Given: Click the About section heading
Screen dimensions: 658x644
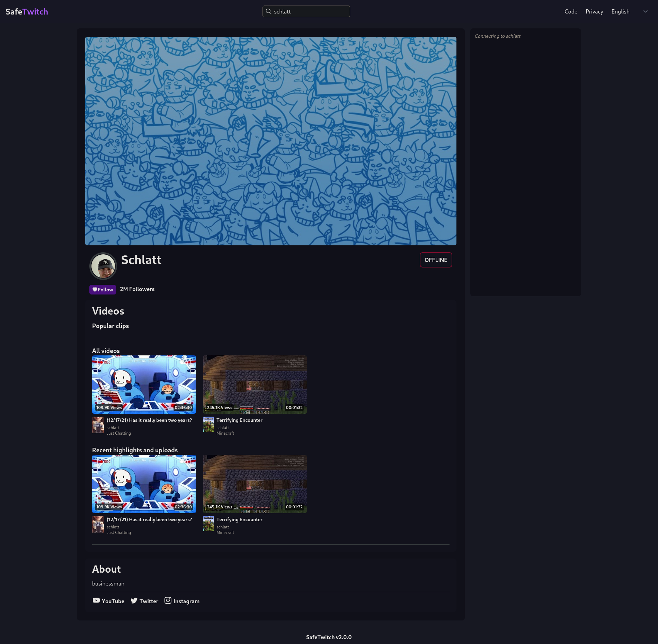Looking at the screenshot, I should tap(106, 569).
